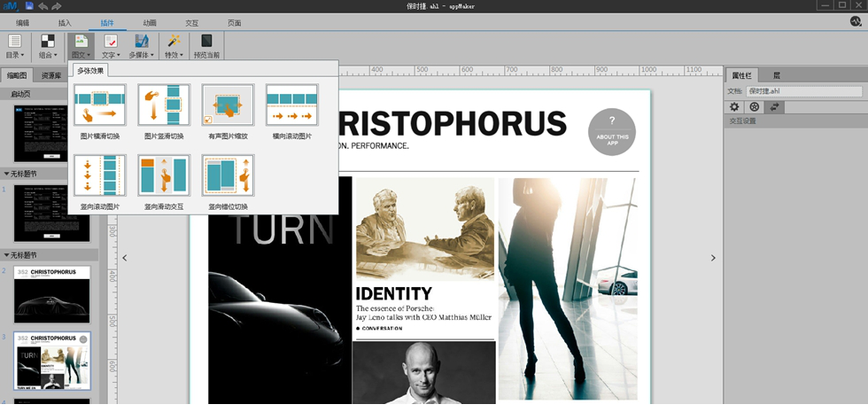Show the 缩略图 panel tab
Image resolution: width=868 pixels, height=420 pixels.
(17, 75)
